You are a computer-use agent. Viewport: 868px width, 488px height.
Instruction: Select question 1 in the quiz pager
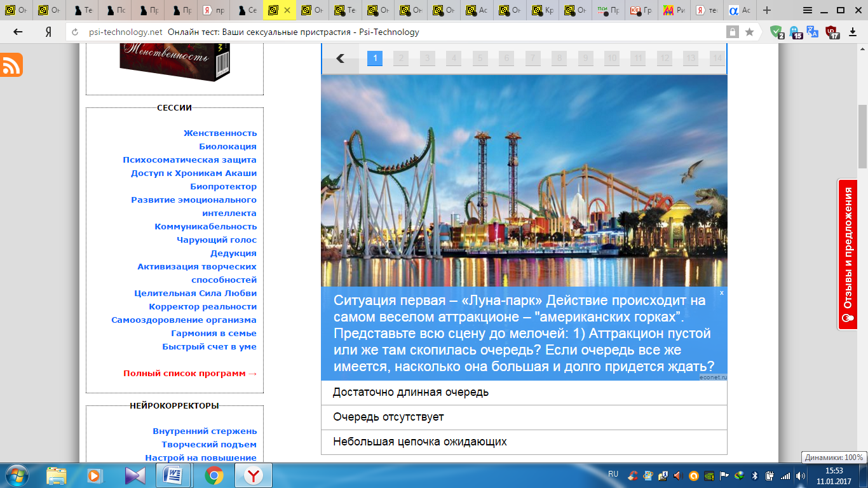click(375, 58)
